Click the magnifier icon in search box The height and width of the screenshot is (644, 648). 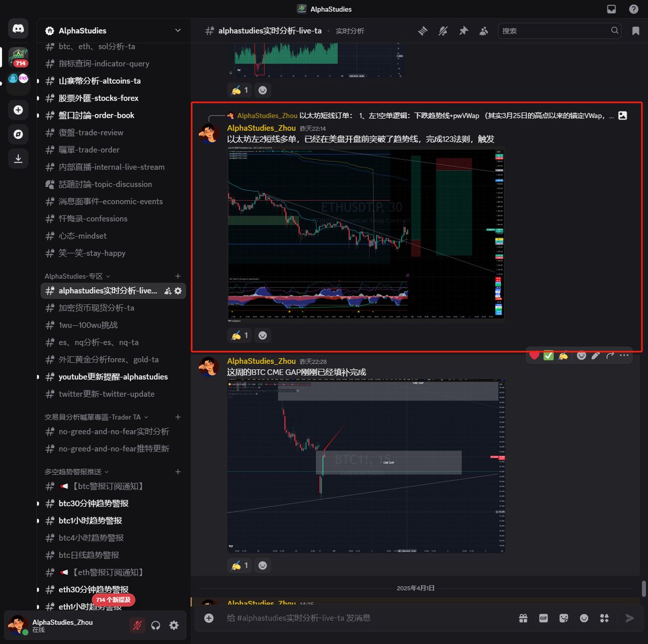click(x=615, y=31)
